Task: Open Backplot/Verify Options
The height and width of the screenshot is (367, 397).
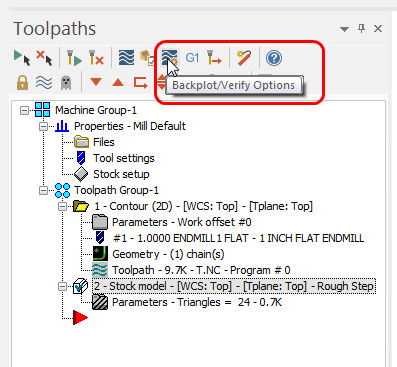Action: [x=170, y=58]
